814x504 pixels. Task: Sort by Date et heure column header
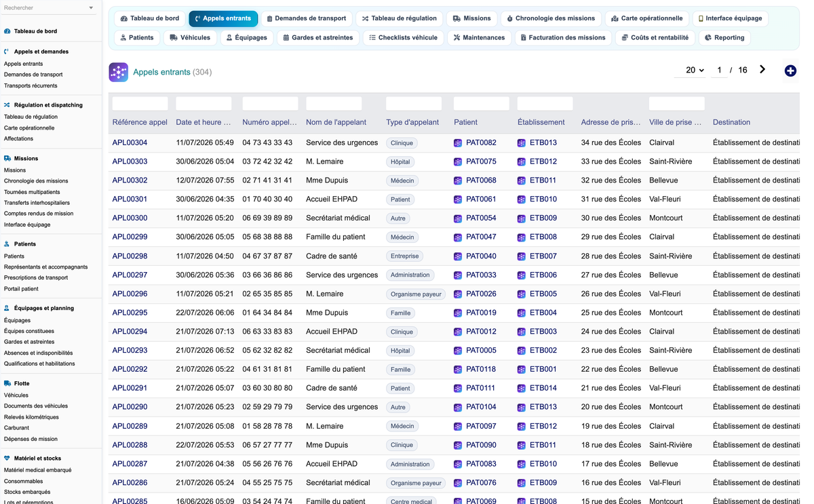click(203, 122)
